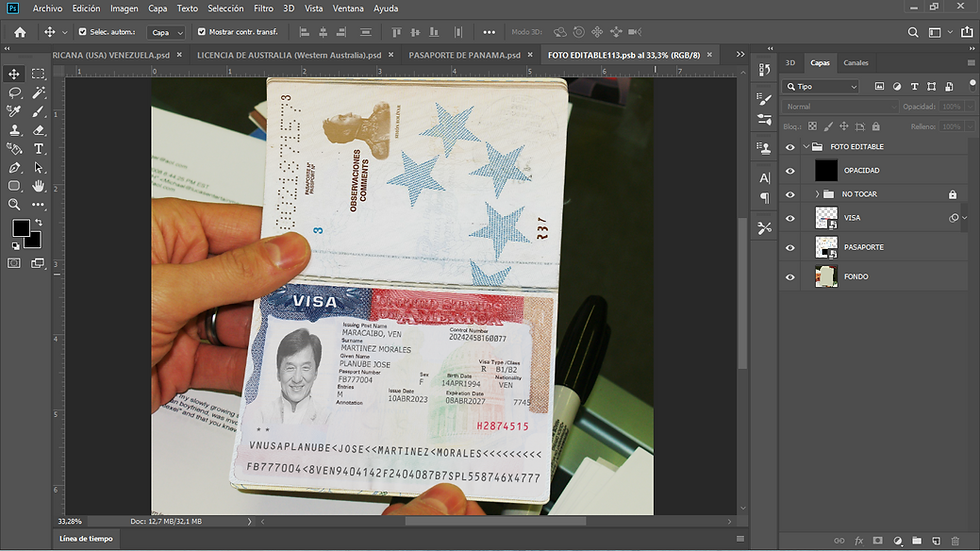Screen dimensions: 980x551
Task: Select the Path Selection arrow tool
Action: tap(38, 167)
